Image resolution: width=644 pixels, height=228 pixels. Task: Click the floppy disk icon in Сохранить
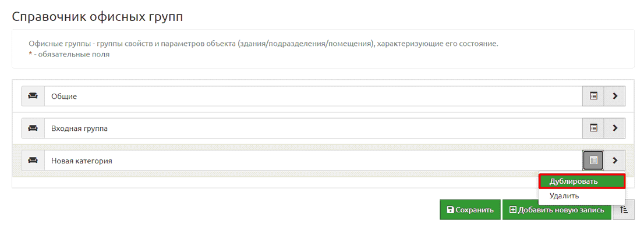pos(450,210)
